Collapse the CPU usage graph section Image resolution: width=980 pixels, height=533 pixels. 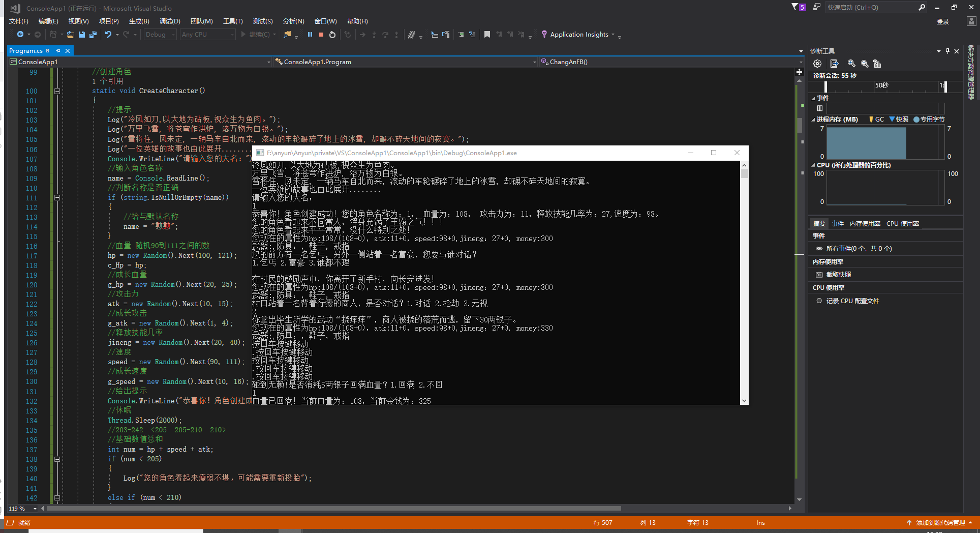pyautogui.click(x=813, y=165)
